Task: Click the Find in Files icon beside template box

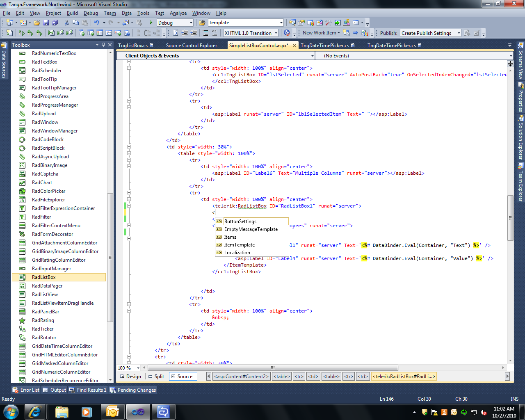Action: (202, 23)
